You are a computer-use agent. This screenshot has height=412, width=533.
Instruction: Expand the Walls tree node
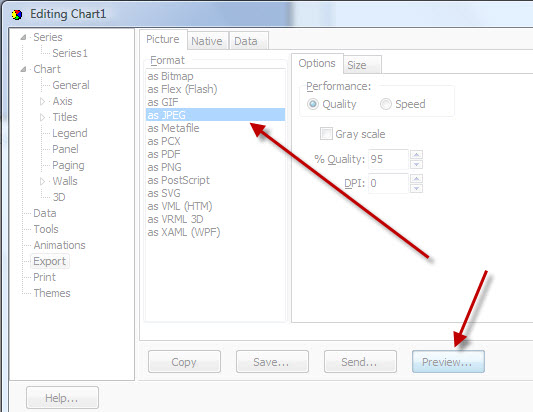coord(42,181)
